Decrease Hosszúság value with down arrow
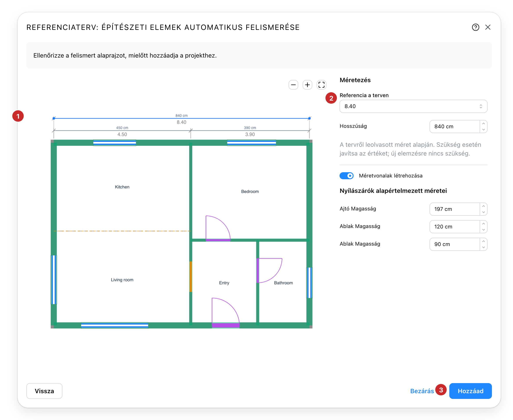This screenshot has height=420, width=513. click(x=483, y=130)
